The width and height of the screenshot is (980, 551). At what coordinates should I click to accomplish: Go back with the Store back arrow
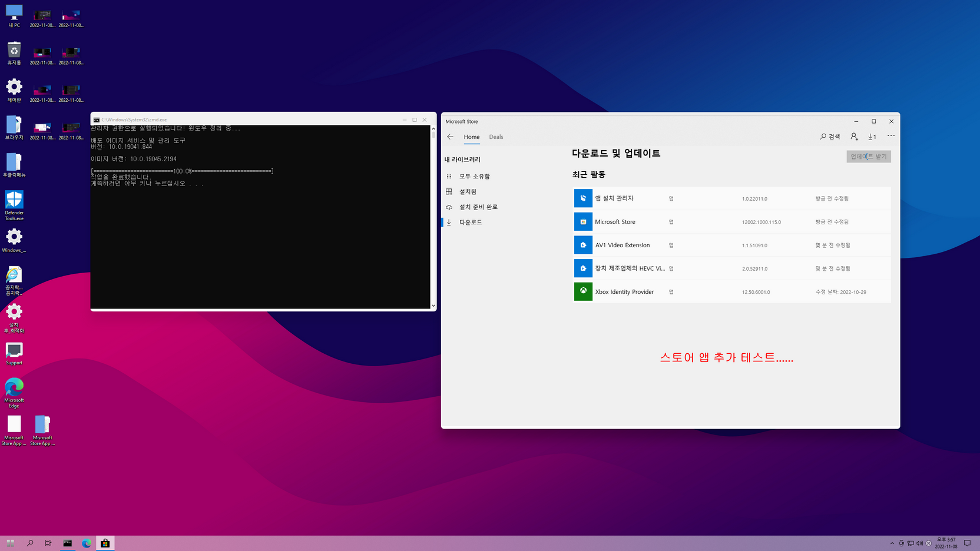click(x=450, y=137)
